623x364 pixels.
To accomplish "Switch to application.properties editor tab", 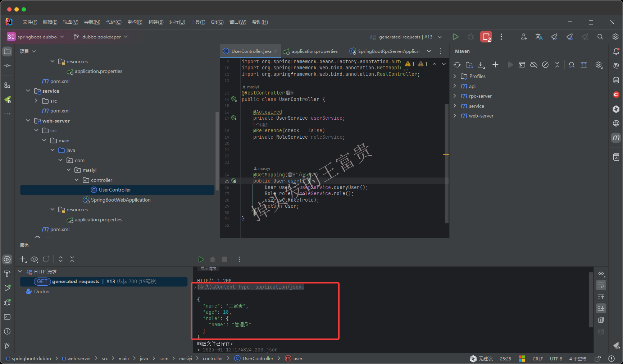I will 310,51.
